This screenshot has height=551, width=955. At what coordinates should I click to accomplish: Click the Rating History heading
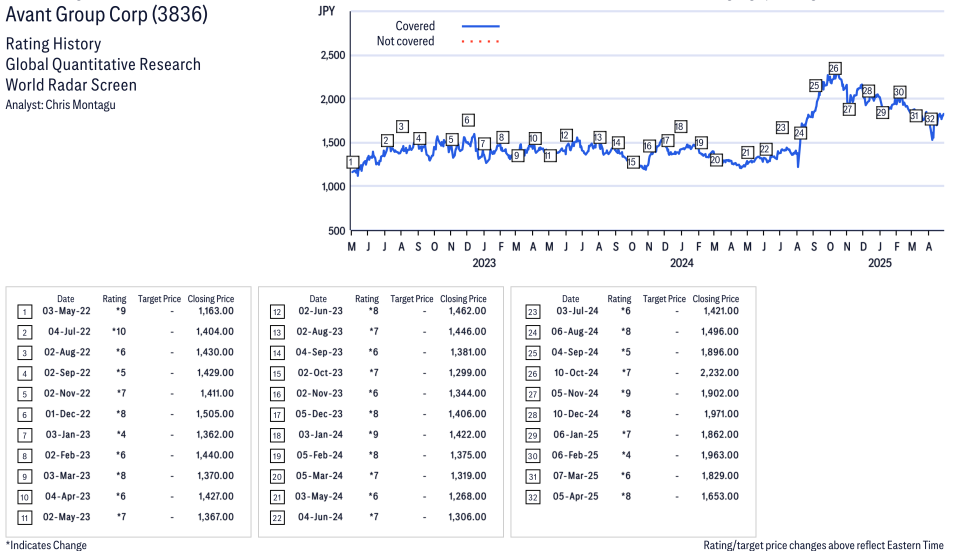(x=53, y=44)
